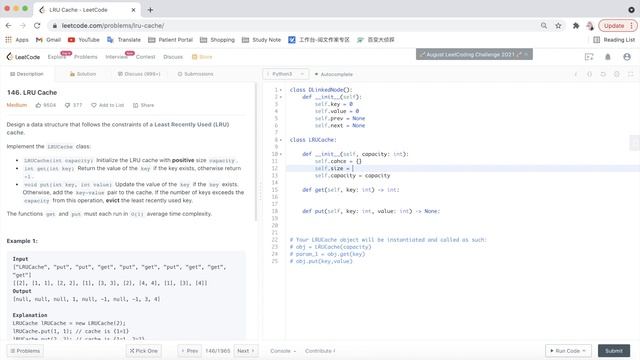This screenshot has height=360, width=640.
Task: Open the user profile avatar
Action: point(627,57)
